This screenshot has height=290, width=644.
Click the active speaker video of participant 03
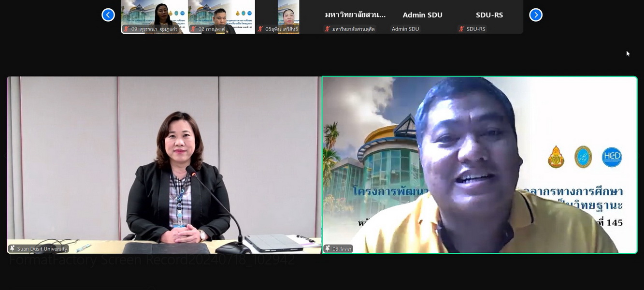pyautogui.click(x=480, y=165)
